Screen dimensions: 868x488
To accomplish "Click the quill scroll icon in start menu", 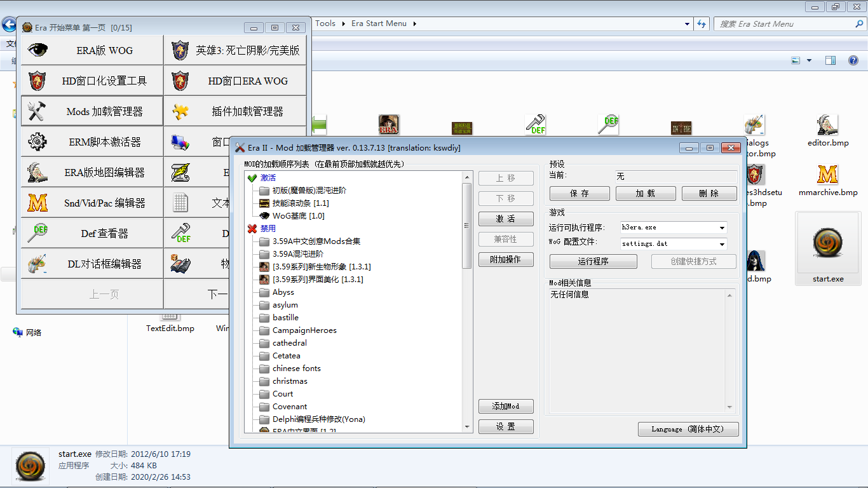I will coord(180,172).
